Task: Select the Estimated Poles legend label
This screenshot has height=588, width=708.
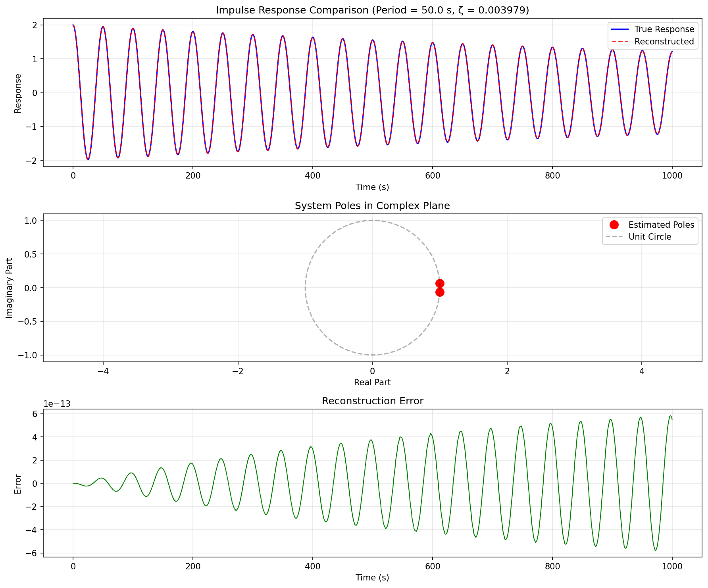Action: point(661,225)
